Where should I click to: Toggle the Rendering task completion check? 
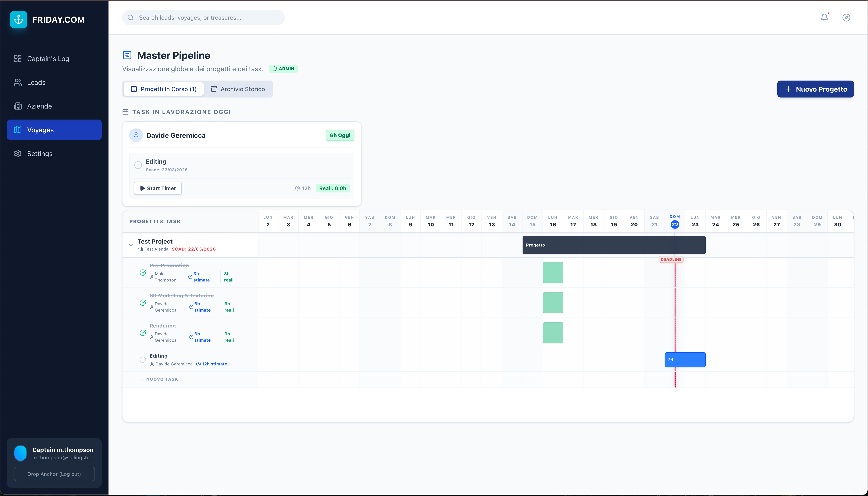tap(143, 333)
